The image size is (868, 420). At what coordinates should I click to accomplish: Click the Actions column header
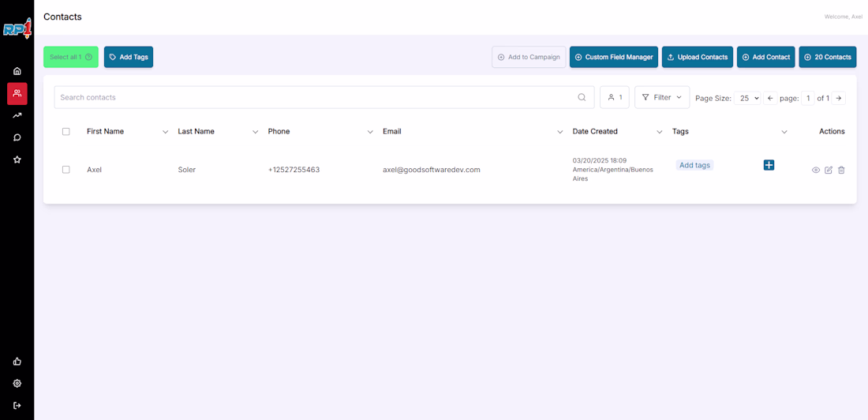(x=832, y=131)
